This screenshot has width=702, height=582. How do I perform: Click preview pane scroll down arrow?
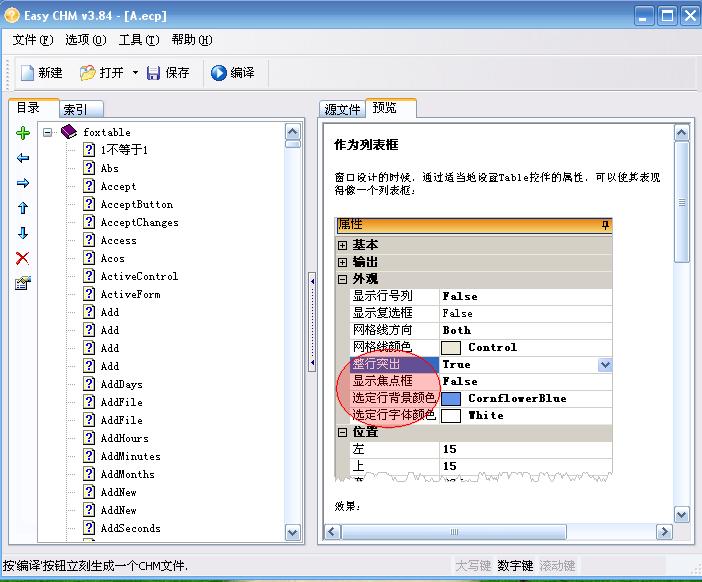pos(681,515)
